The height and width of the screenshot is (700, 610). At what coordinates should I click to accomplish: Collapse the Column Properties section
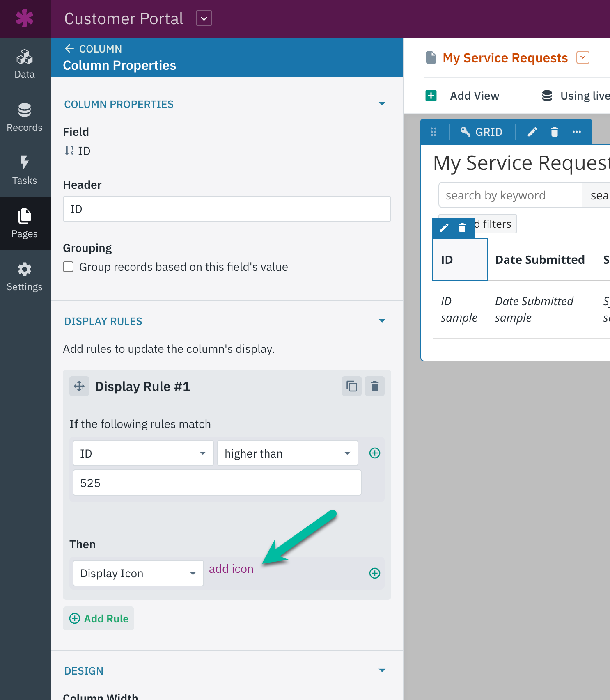coord(382,104)
